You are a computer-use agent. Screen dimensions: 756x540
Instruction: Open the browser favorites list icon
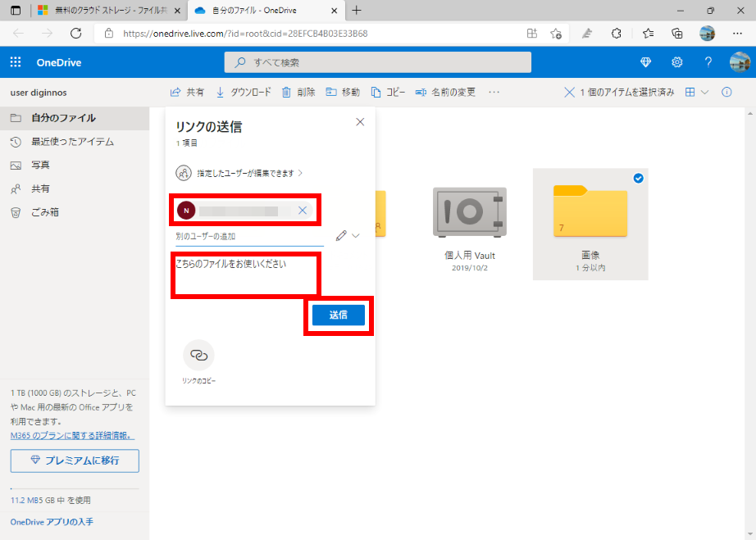[648, 34]
